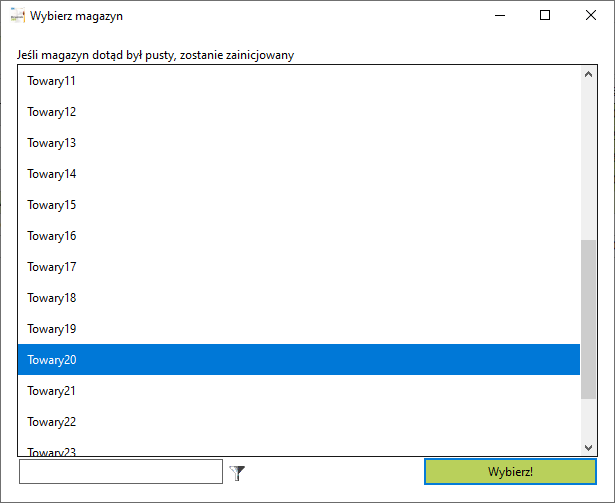Select the Towary22 warehouse entry
This screenshot has width=615, height=503.
tap(299, 422)
